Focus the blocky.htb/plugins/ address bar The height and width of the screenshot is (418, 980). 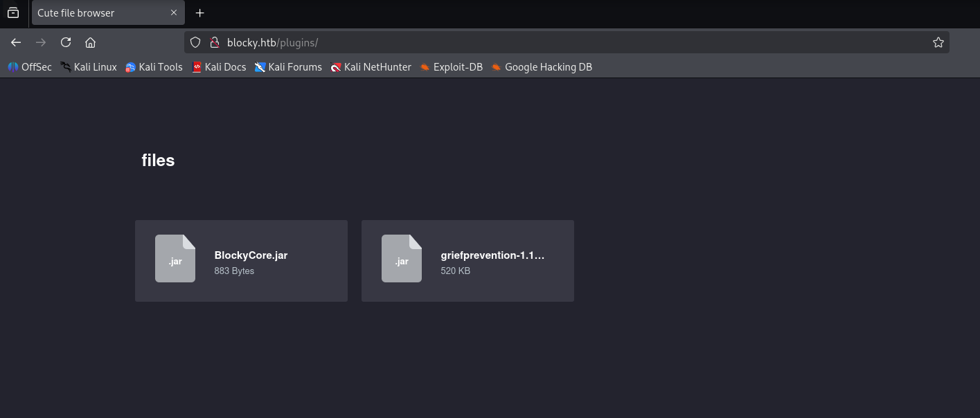(x=567, y=42)
